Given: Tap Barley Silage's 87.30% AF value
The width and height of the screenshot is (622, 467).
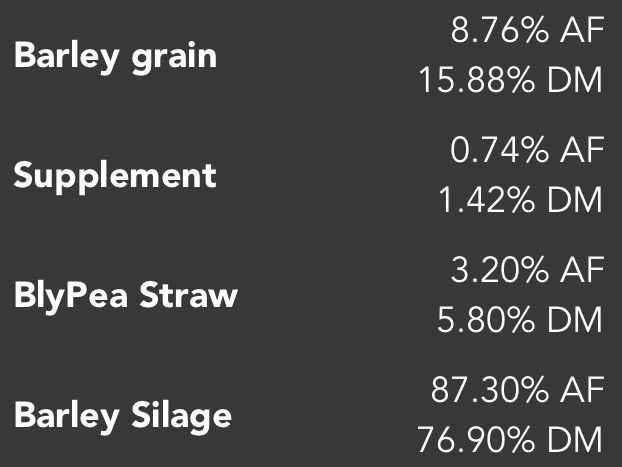Looking at the screenshot, I should point(517,390).
